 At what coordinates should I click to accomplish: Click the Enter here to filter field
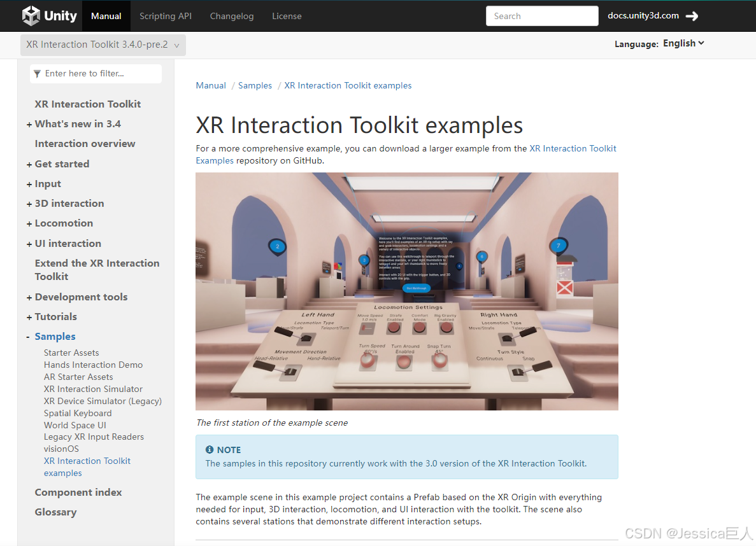click(96, 74)
